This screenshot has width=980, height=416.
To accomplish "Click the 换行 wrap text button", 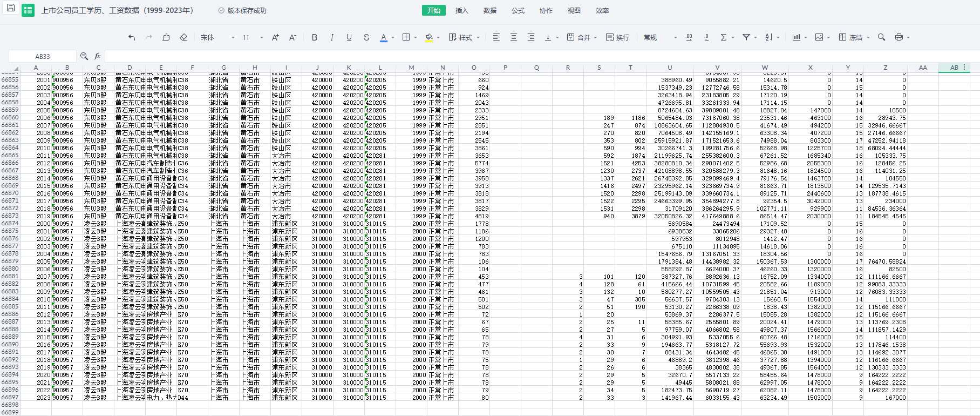I will click(617, 37).
